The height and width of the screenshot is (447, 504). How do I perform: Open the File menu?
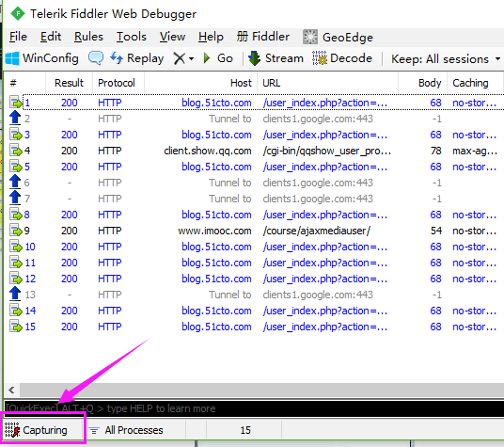click(x=18, y=37)
